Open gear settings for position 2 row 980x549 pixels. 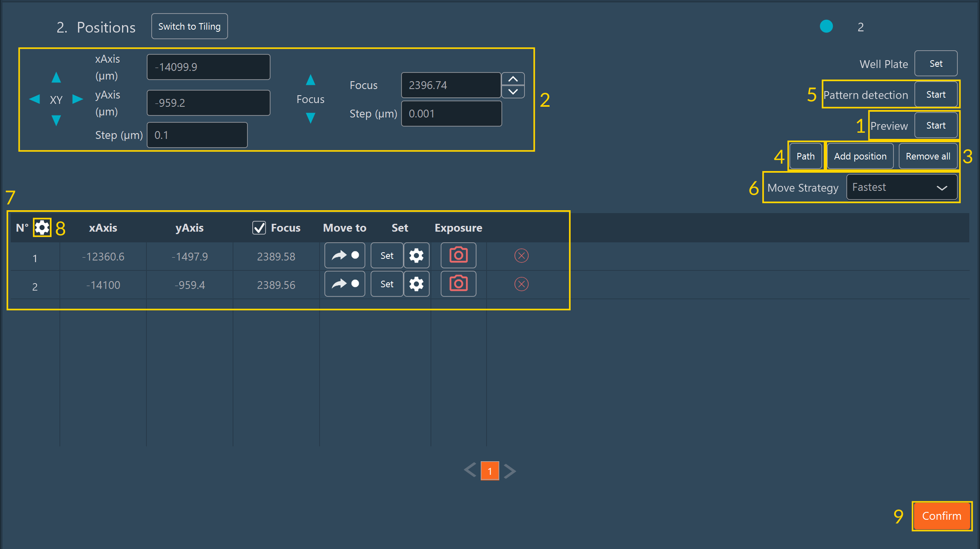416,284
